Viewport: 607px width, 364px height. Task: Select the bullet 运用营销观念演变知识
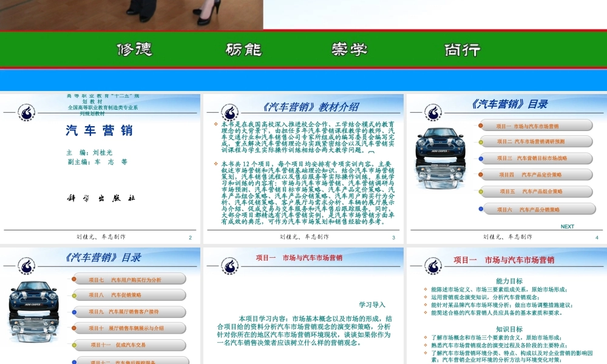pos(484,297)
